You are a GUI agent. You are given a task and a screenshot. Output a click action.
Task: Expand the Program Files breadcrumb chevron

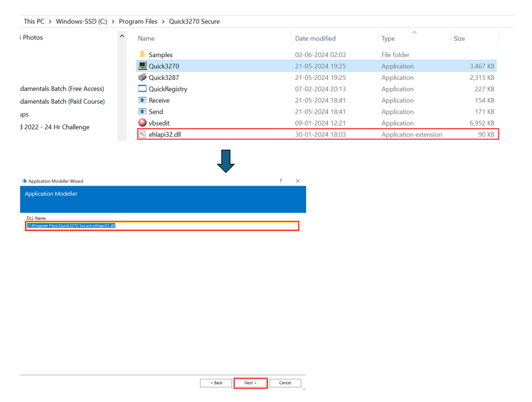point(163,22)
